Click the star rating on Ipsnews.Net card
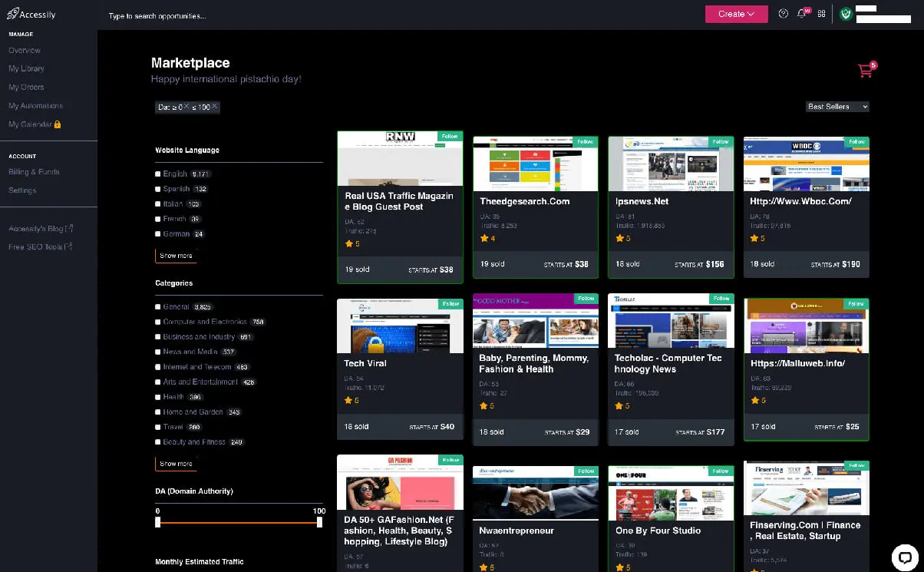This screenshot has width=924, height=572. pos(619,238)
